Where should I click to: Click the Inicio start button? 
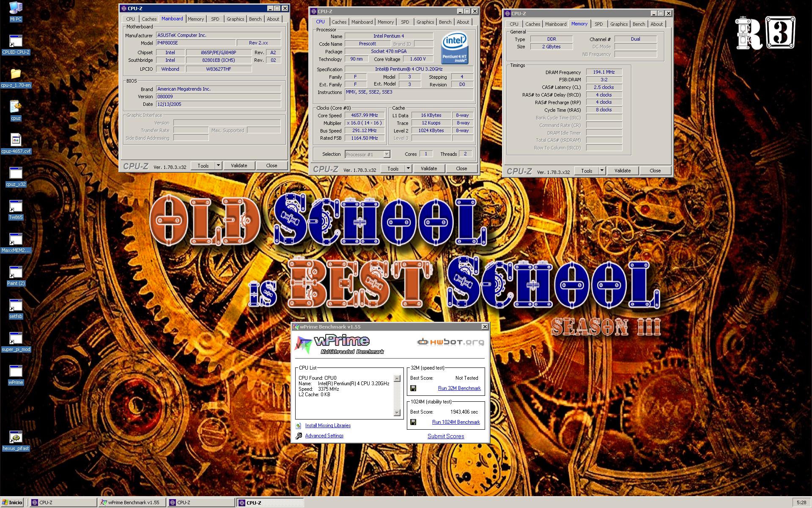[13, 502]
